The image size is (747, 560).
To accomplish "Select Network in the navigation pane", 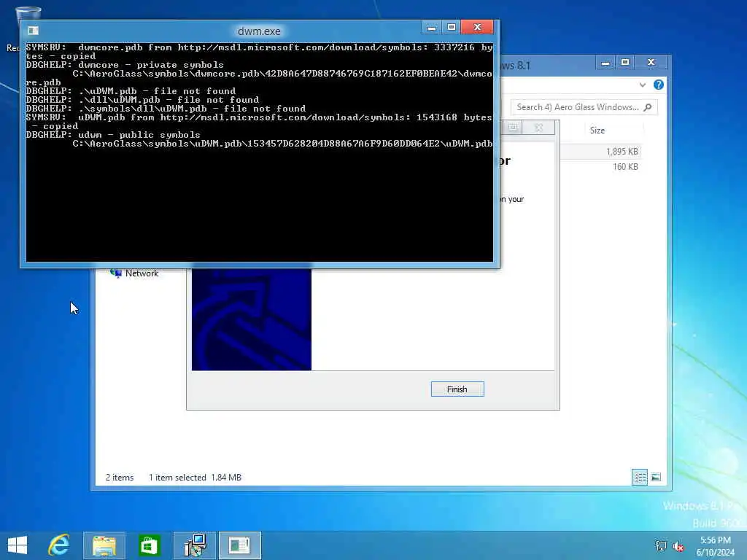I will coord(142,273).
